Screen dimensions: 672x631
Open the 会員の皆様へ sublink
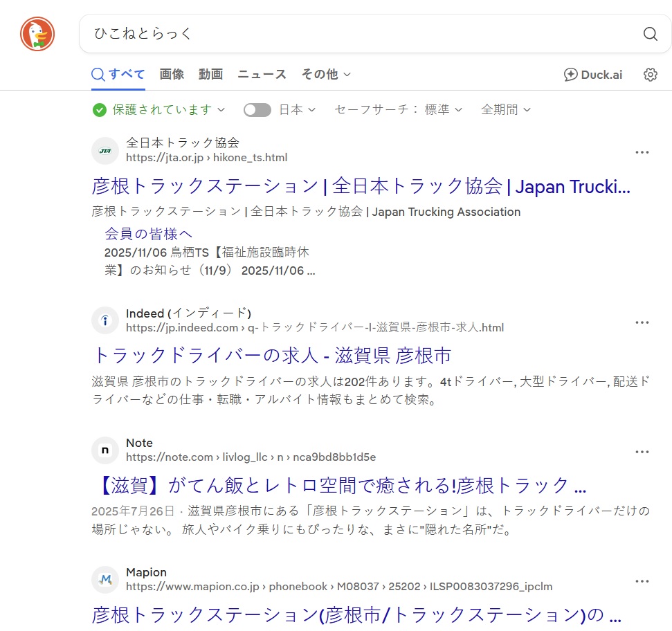tap(149, 233)
